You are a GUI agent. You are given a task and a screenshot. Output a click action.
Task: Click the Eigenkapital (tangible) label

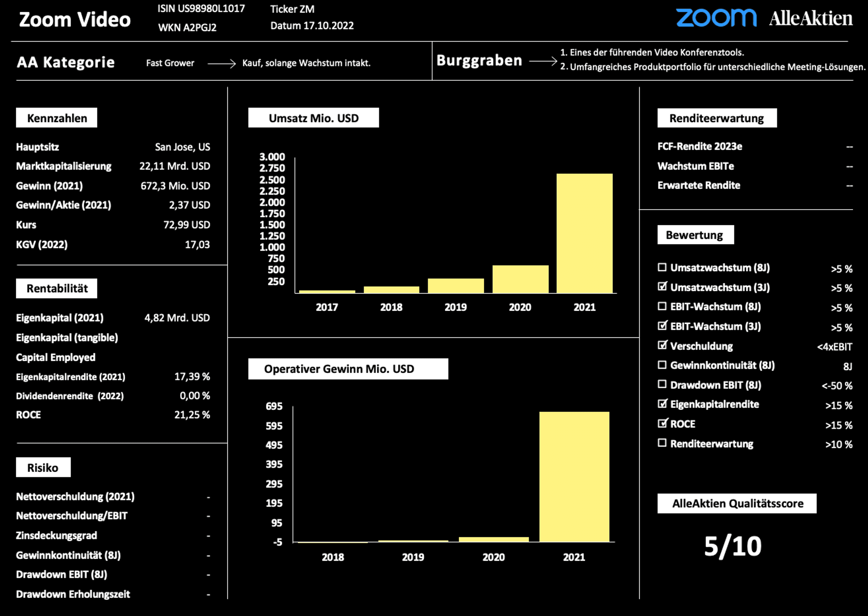[67, 337]
